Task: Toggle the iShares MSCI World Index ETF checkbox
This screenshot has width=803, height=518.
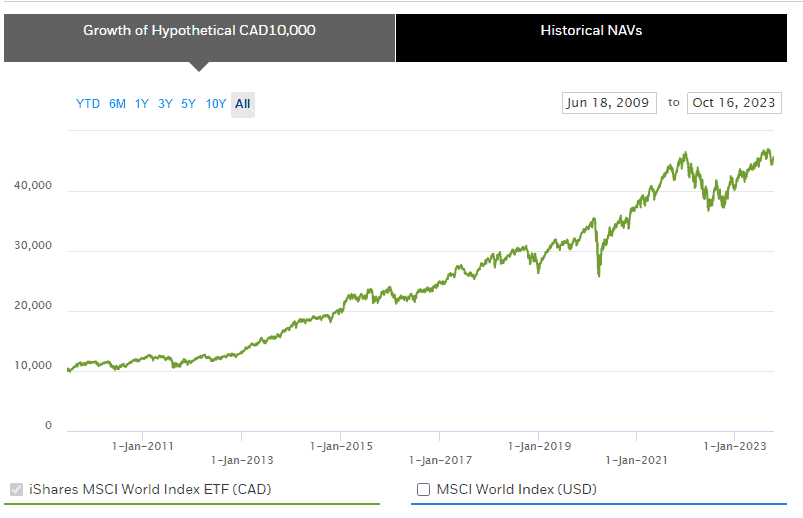Action: click(x=16, y=490)
